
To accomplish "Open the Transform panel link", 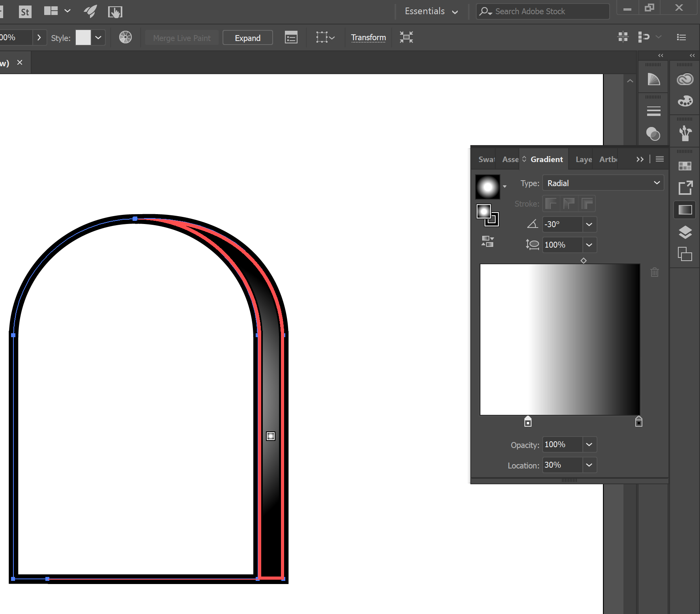I will point(368,37).
